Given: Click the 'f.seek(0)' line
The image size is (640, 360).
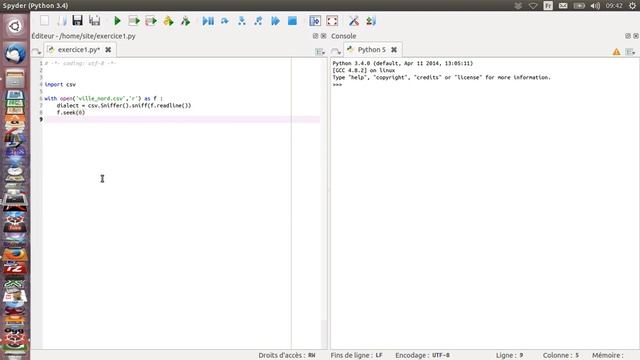Looking at the screenshot, I should pyautogui.click(x=71, y=112).
